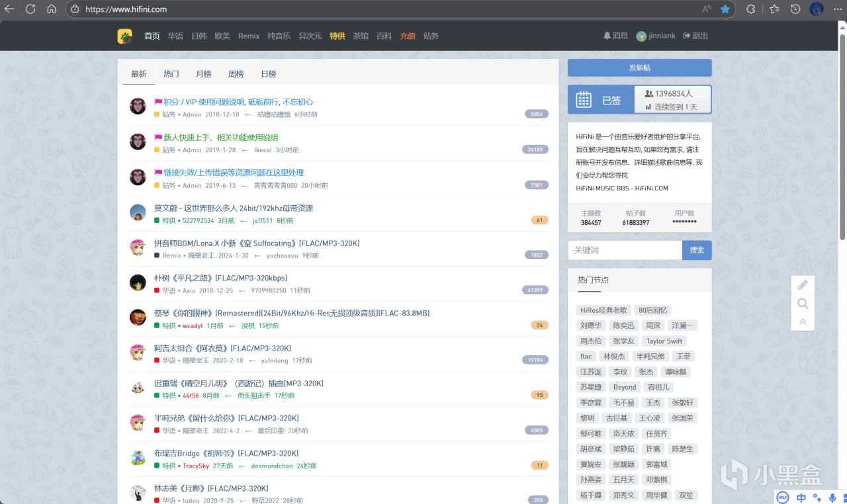Click avatar beside 莫文蔚 post
Screen dimensions: 847x504
tap(138, 212)
